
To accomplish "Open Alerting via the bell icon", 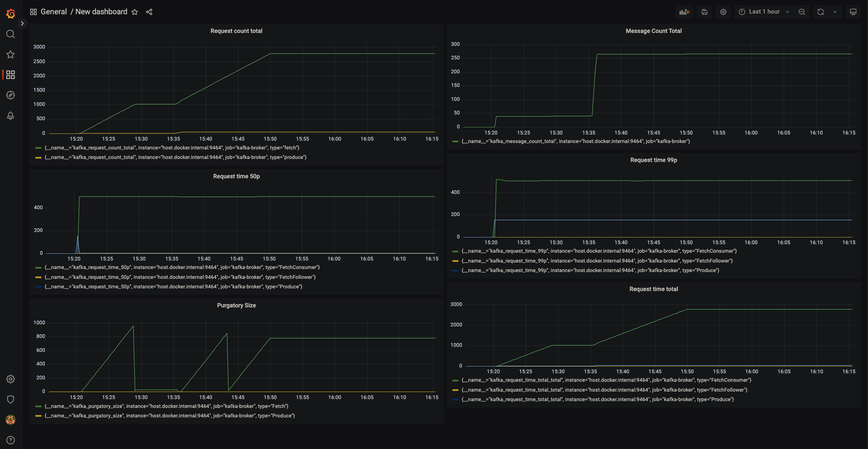I will tap(10, 115).
